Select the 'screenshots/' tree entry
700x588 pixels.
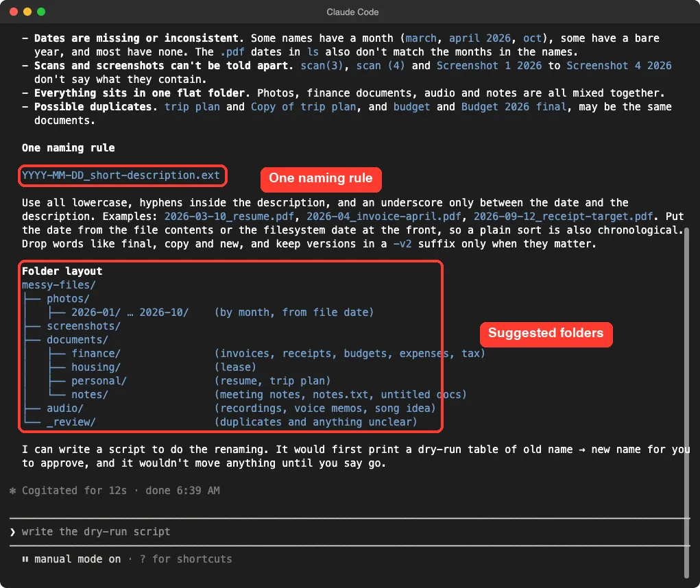click(x=84, y=326)
